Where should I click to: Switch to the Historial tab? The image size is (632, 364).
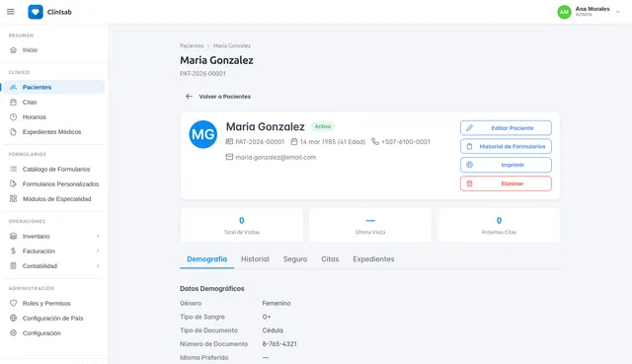pyautogui.click(x=255, y=259)
